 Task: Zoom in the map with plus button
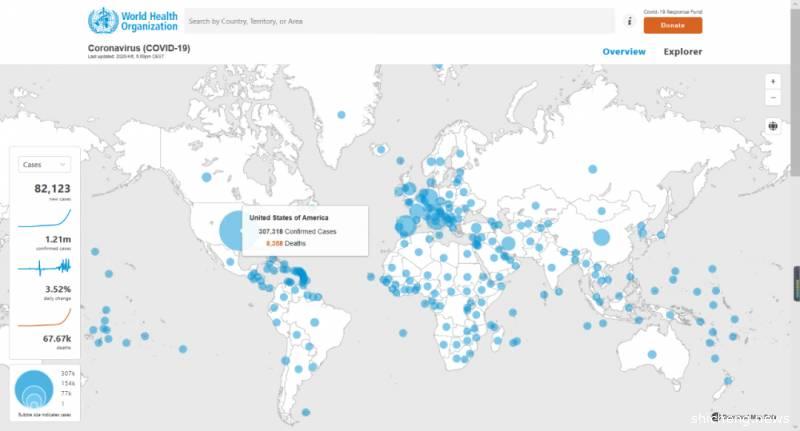[772, 81]
